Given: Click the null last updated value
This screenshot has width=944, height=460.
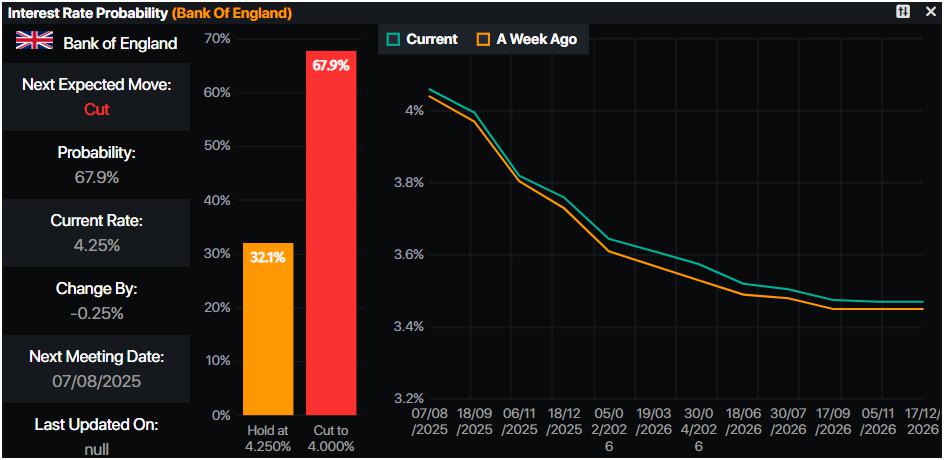Looking at the screenshot, I should pyautogui.click(x=96, y=449).
